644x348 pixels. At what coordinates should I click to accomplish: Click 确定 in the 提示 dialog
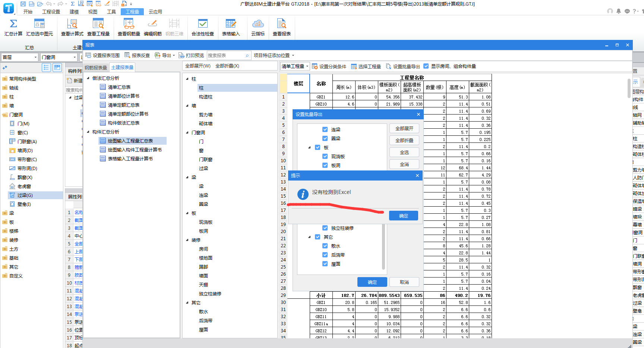[404, 216]
